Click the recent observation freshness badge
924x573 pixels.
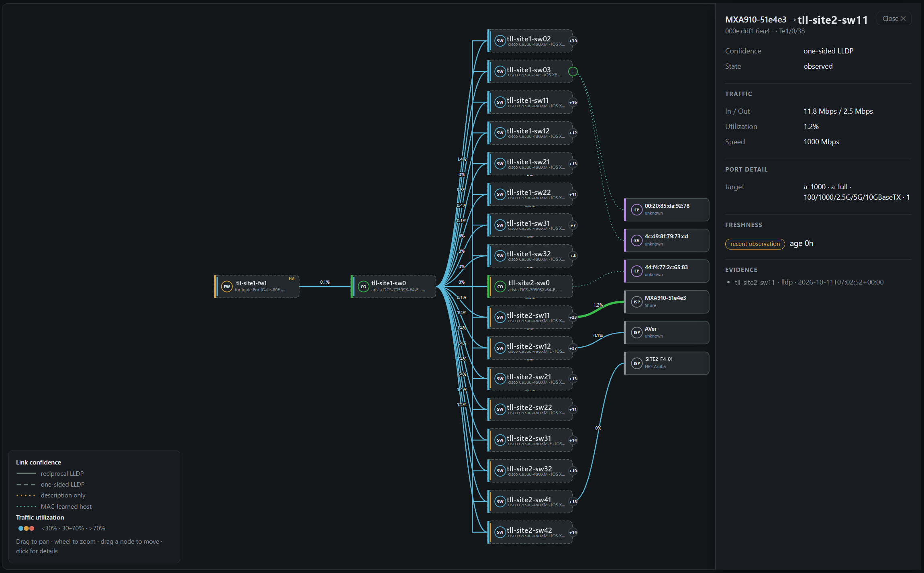click(x=755, y=244)
